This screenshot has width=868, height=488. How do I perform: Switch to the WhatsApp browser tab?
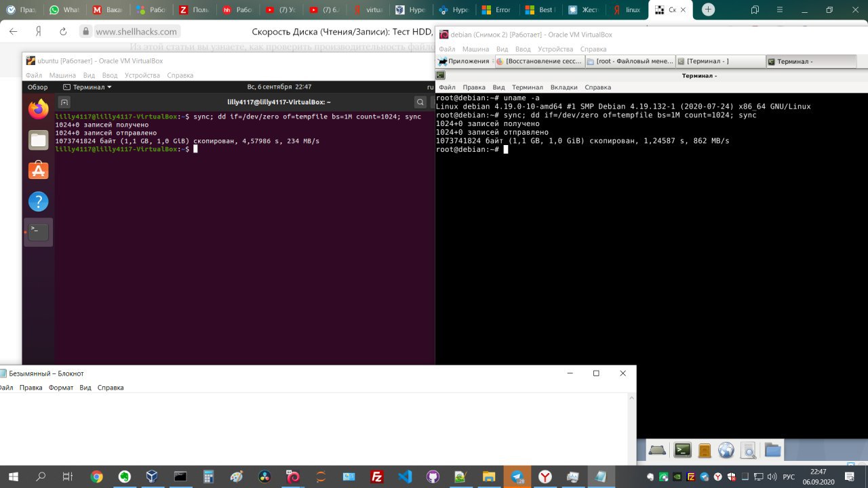coord(64,10)
